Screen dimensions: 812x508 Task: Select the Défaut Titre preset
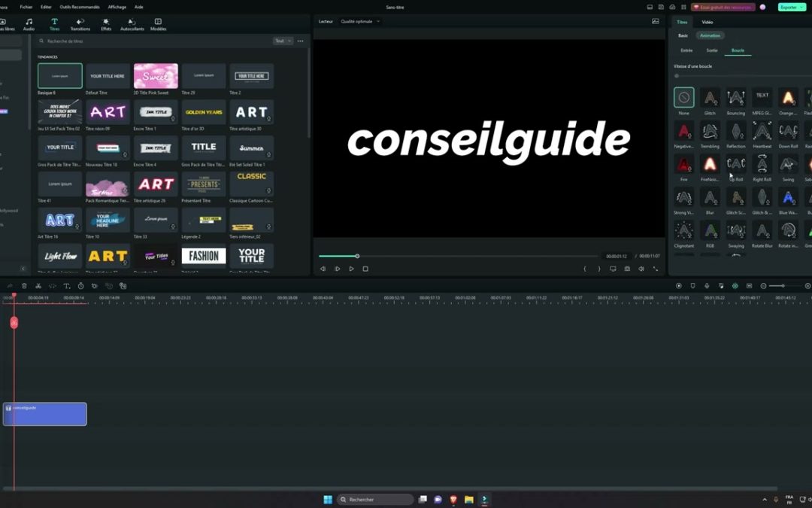pyautogui.click(x=108, y=76)
